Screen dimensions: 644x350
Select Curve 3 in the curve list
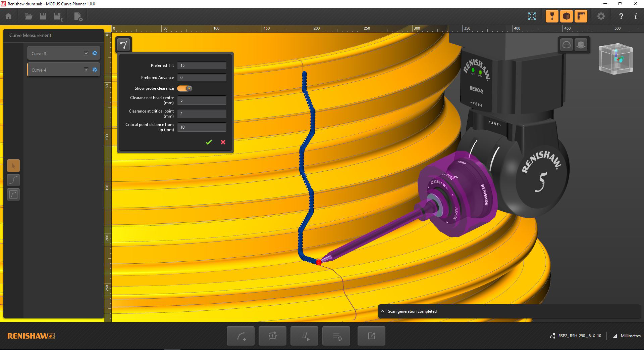54,53
